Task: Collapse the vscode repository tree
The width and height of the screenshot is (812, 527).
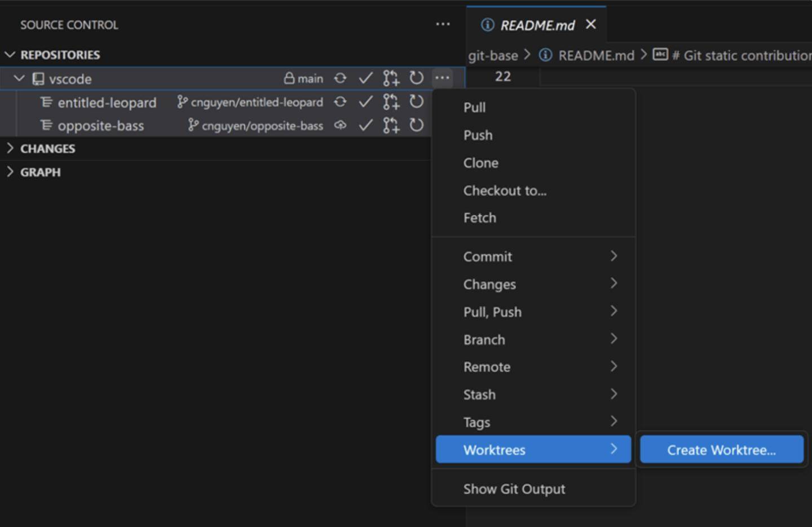Action: coord(19,78)
